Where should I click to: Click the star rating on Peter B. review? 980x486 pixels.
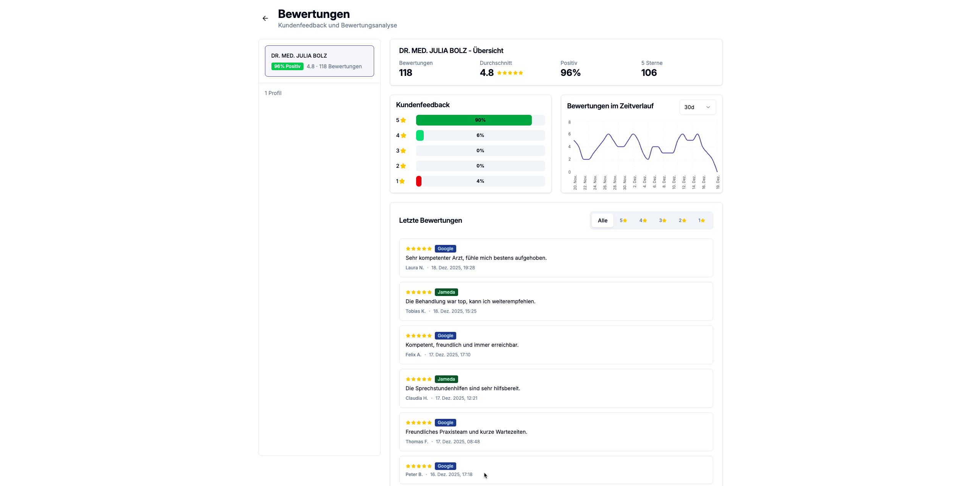click(418, 466)
